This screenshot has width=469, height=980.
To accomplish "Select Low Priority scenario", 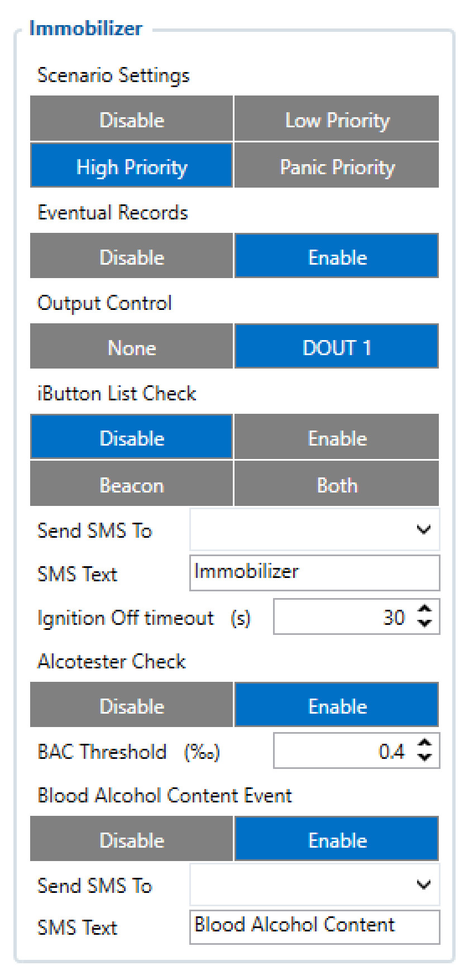I will click(337, 118).
